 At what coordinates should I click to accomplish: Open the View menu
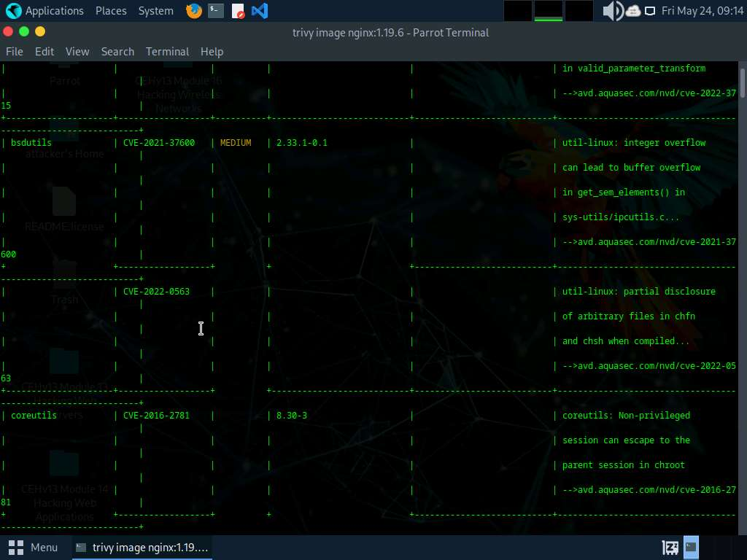pyautogui.click(x=77, y=52)
